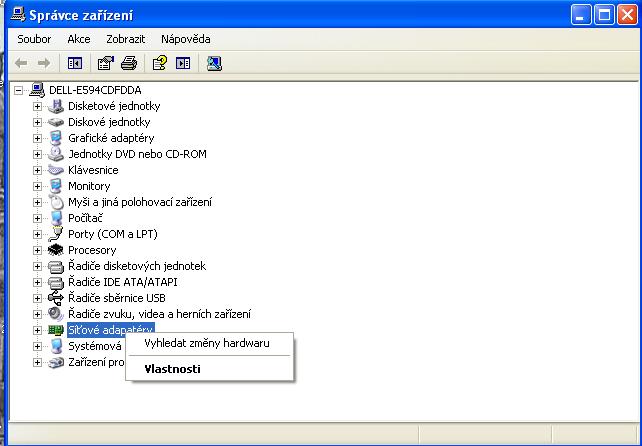Minimize the Správce zařízení window
The image size is (642, 446).
point(581,15)
